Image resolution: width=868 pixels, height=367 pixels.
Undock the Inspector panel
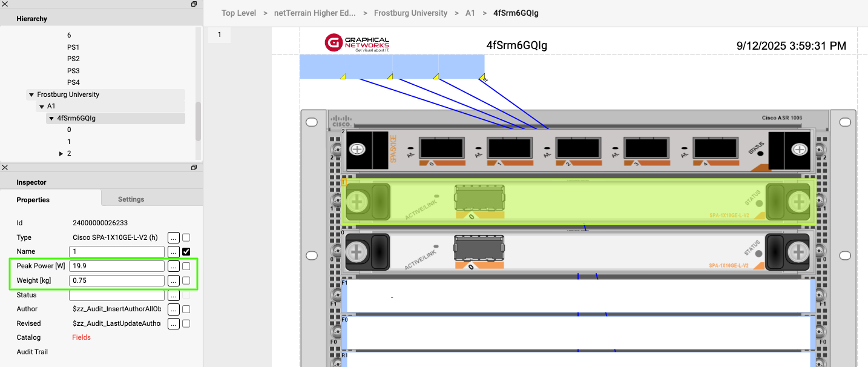[194, 167]
